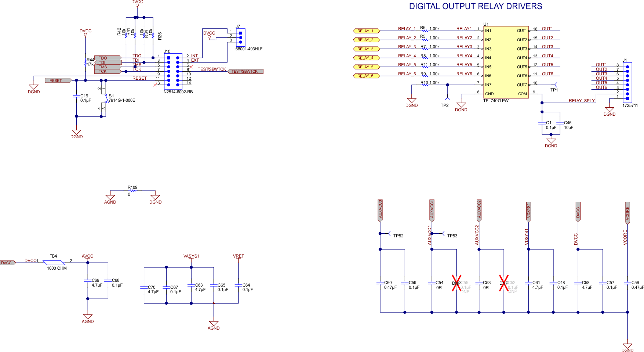The height and width of the screenshot is (352, 644).
Task: Click test point TP2 label
Action: [x=444, y=105]
